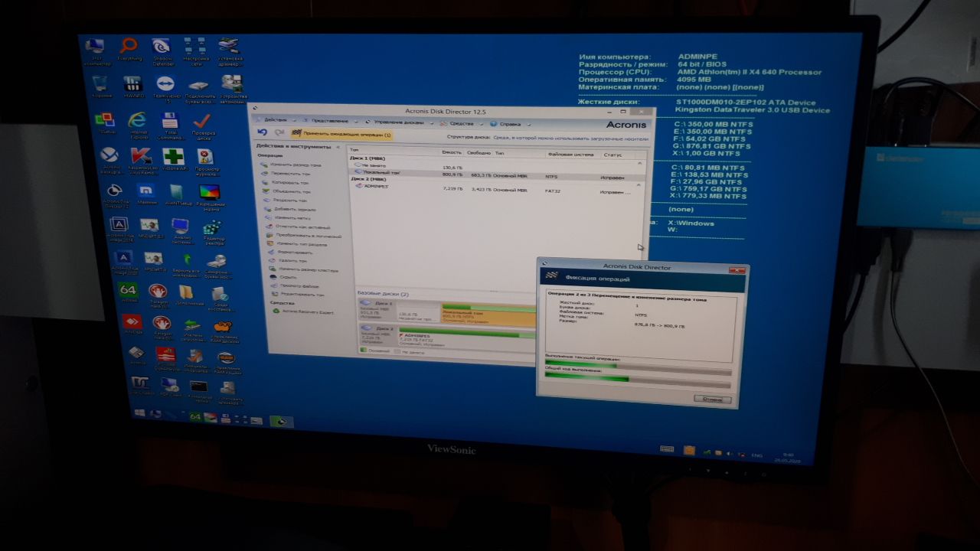
Task: Click the overall progress bar Общий ход выполнения
Action: pos(636,378)
